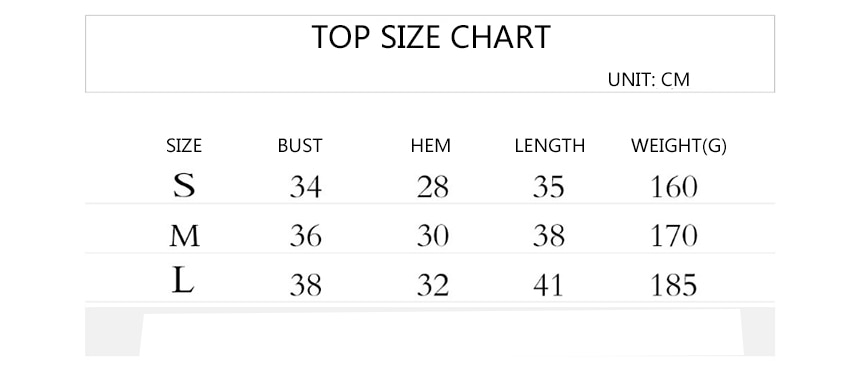Click the TOP SIZE CHART title
Image resolution: width=850 pixels, height=385 pixels.
pos(431,37)
